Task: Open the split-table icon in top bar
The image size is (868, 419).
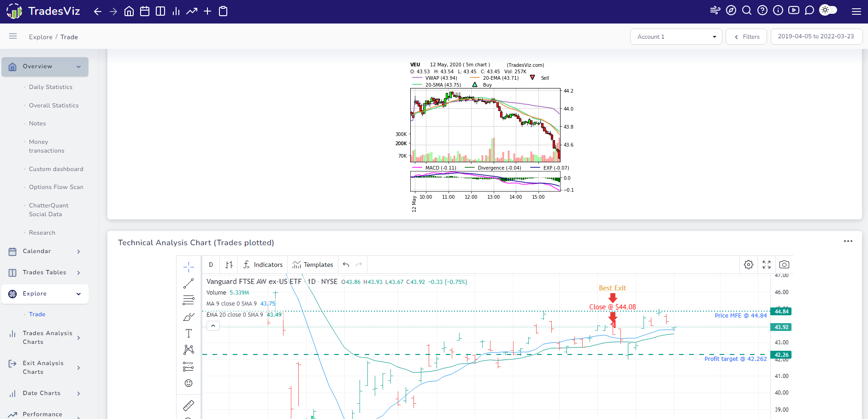Action: click(160, 12)
